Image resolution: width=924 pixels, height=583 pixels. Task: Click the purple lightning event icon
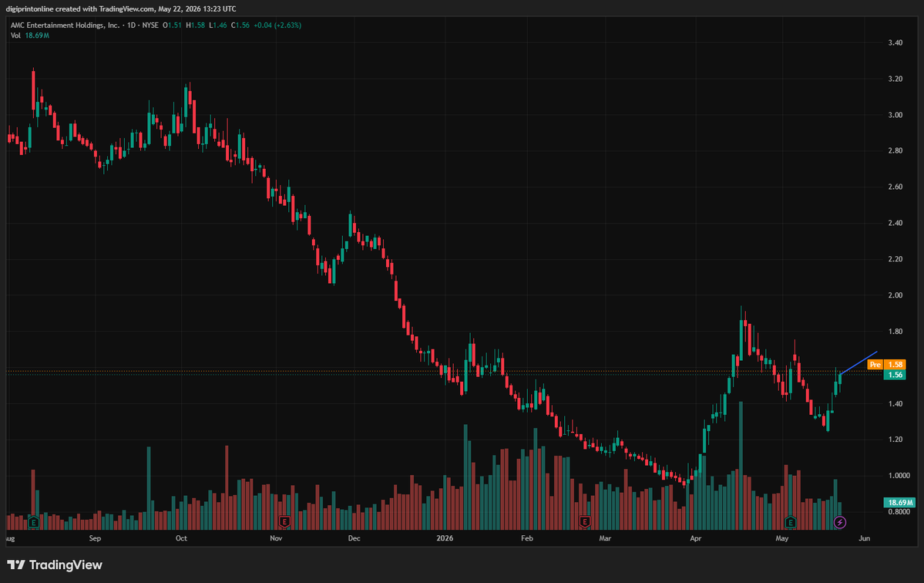coord(840,522)
